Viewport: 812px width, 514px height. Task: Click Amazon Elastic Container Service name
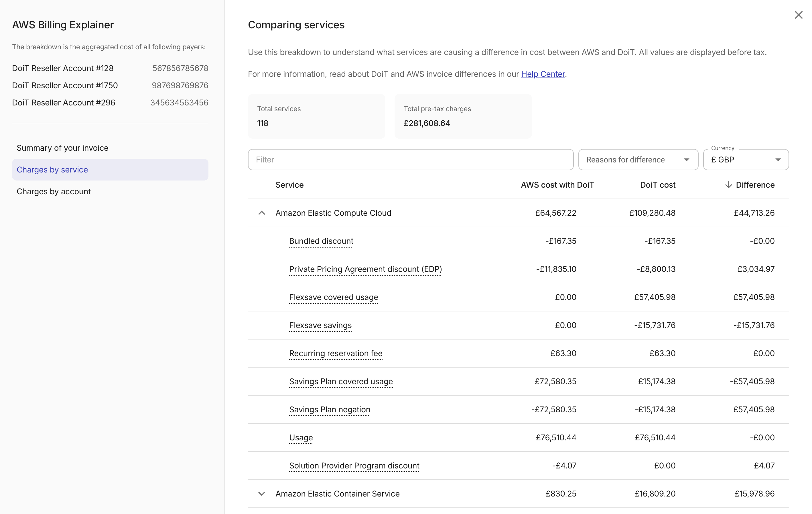click(337, 494)
